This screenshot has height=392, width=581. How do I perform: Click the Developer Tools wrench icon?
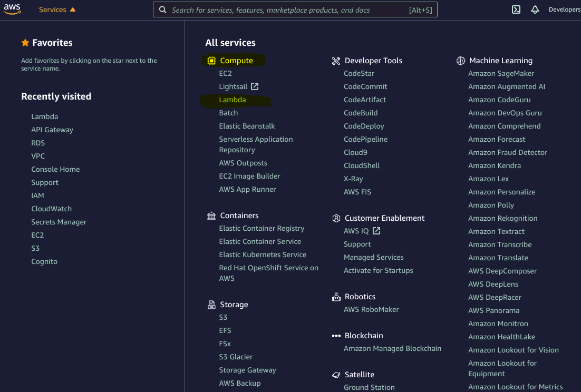point(336,61)
